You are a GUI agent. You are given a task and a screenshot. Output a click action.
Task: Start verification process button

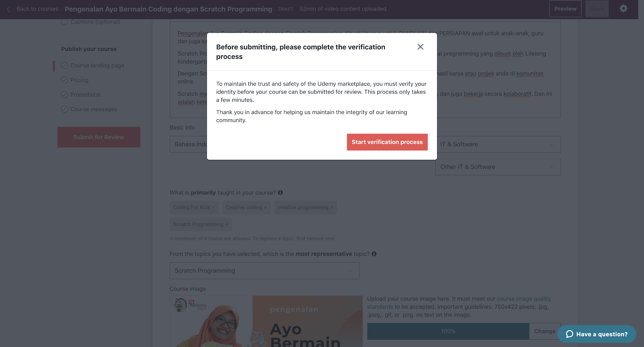pos(387,142)
